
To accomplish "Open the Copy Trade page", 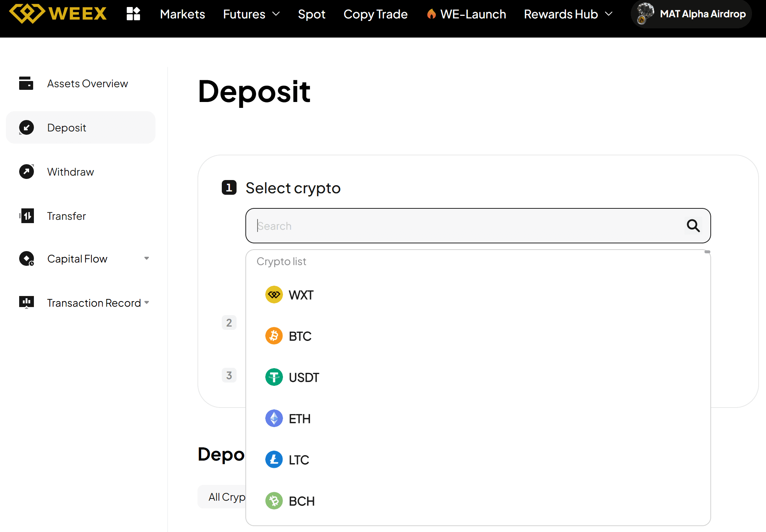I will pyautogui.click(x=375, y=14).
